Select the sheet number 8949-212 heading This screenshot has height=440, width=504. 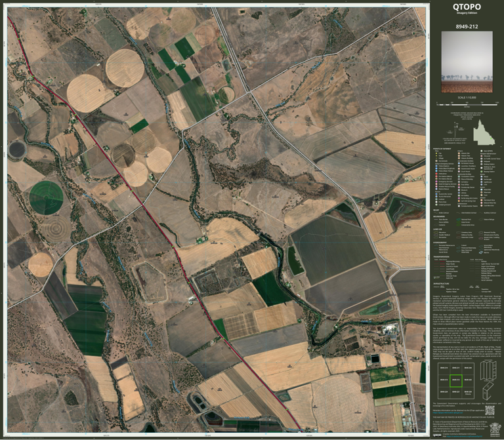pos(467,27)
